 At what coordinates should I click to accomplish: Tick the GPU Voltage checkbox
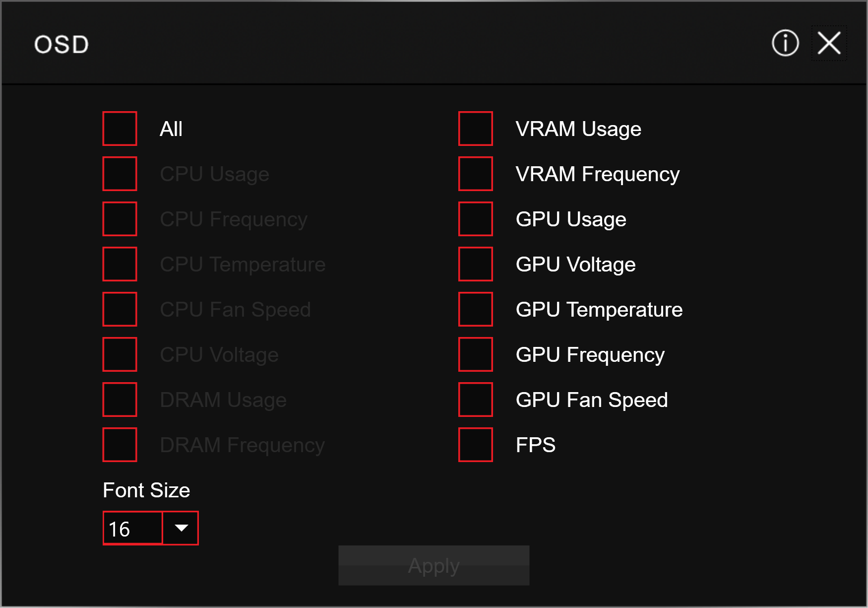coord(475,264)
